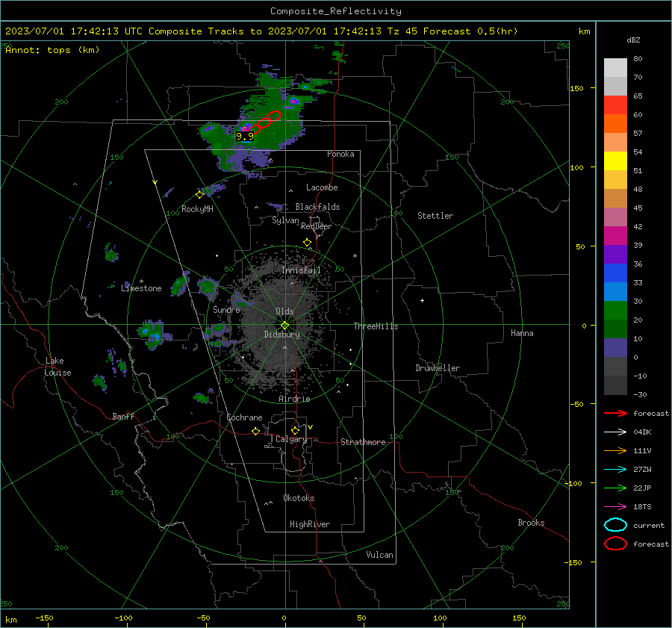The height and width of the screenshot is (628, 672).
Task: Click the green 22JP arrow in legend
Action: (615, 488)
